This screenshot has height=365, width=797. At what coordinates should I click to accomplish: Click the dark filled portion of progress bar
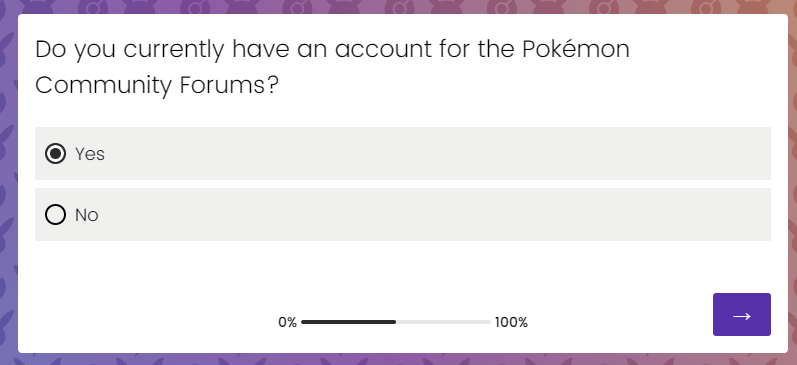pos(349,322)
